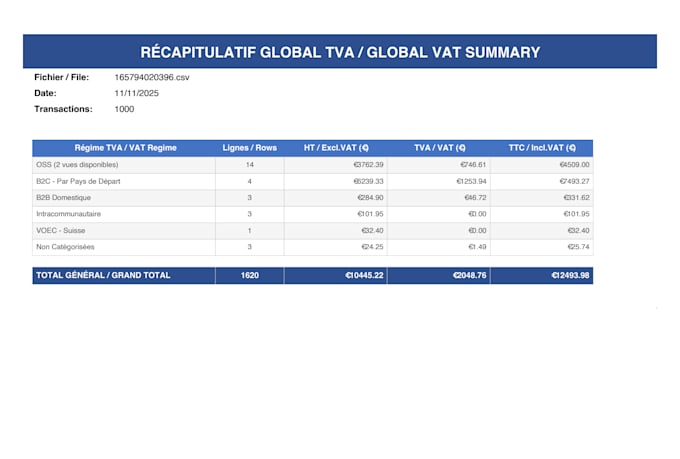Select the 'B2B Domestique' row label

(63, 197)
